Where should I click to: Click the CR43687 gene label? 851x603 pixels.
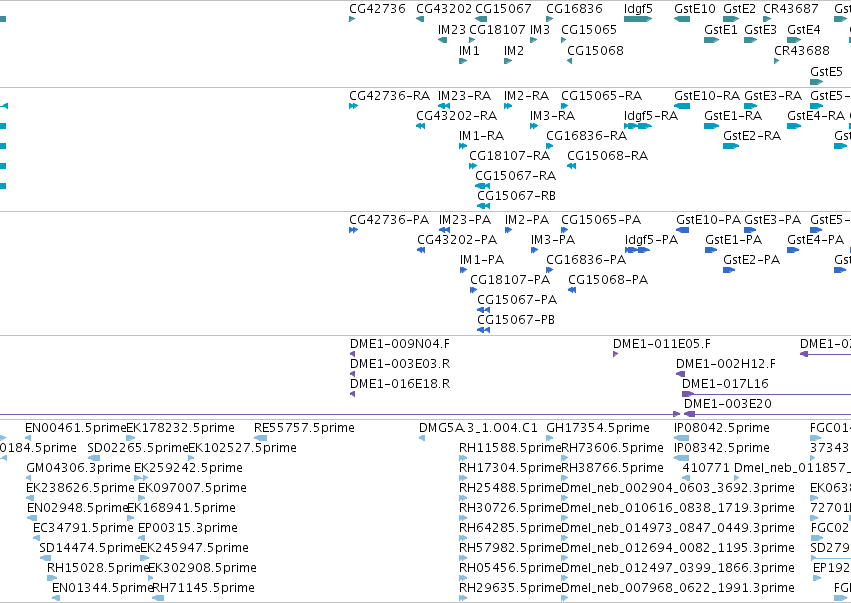click(x=791, y=9)
